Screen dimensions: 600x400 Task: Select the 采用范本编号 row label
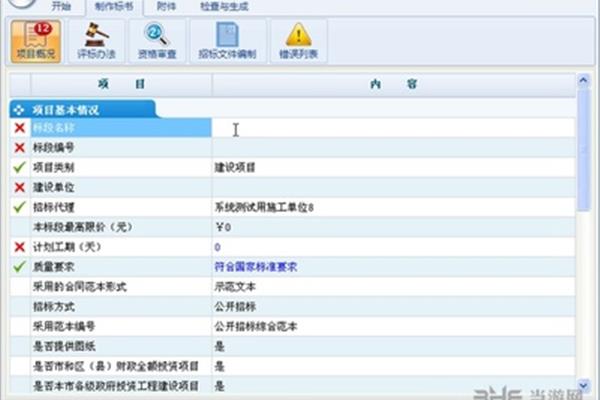point(64,327)
